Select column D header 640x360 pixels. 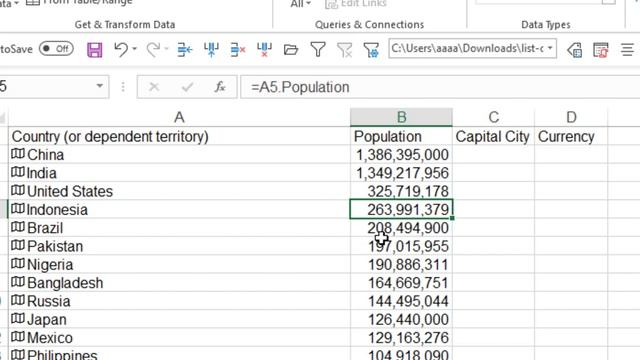tap(571, 117)
